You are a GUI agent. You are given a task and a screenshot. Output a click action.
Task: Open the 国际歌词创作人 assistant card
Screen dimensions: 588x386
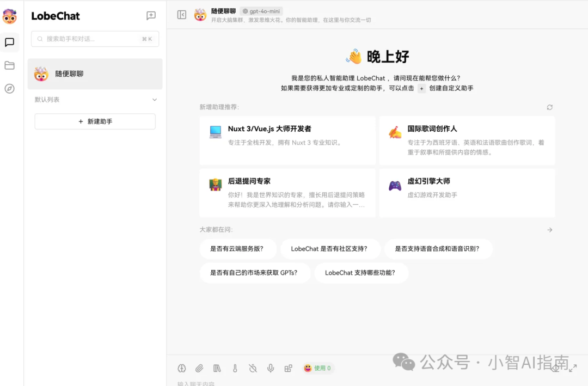(467, 140)
